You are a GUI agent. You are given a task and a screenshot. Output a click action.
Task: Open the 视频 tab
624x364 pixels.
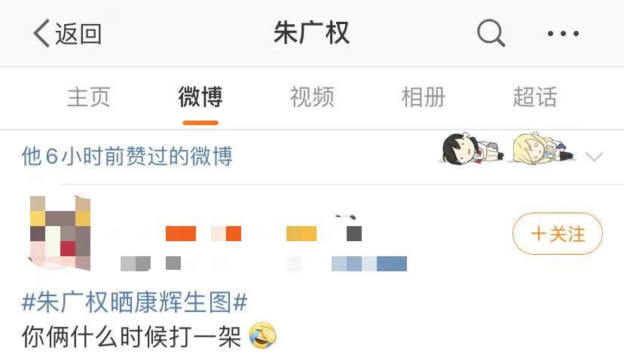[x=311, y=97]
